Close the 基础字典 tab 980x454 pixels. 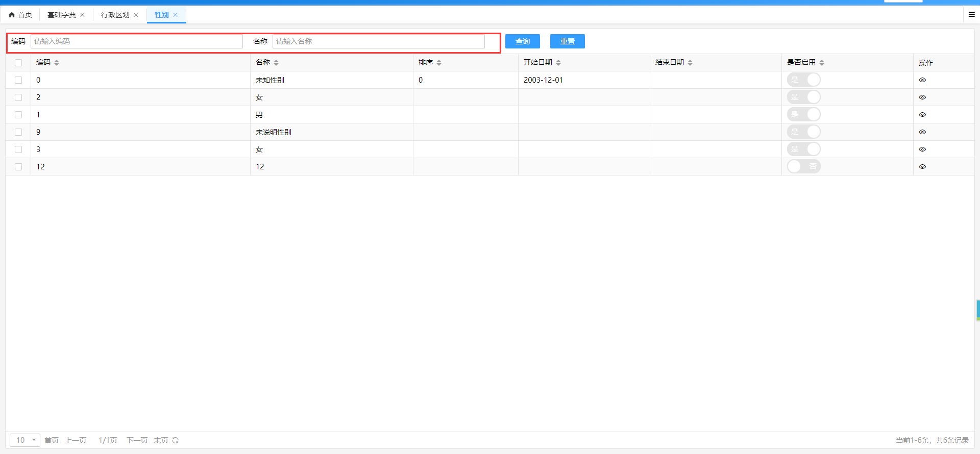[83, 15]
